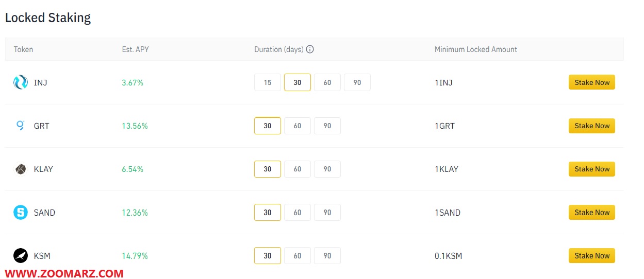Choose 60 days duration for INJ
The height and width of the screenshot is (279, 644).
[x=327, y=82]
